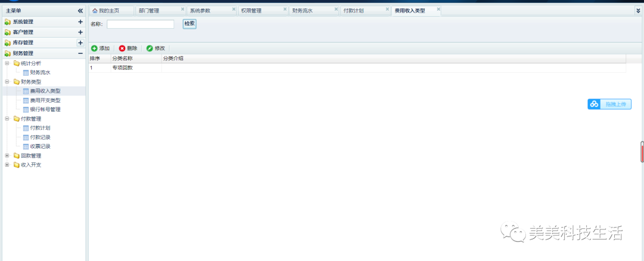Close the 费用收入类型 tab
This screenshot has height=261, width=644.
click(439, 9)
